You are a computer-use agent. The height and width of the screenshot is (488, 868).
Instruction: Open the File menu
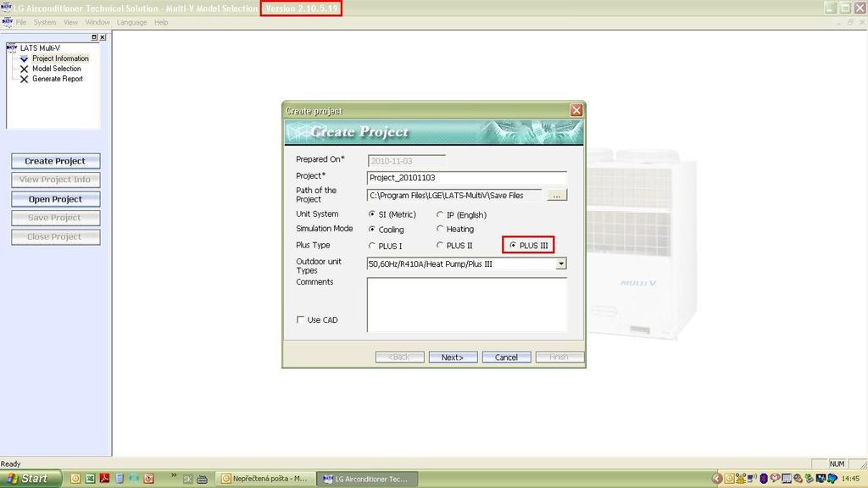click(x=21, y=22)
